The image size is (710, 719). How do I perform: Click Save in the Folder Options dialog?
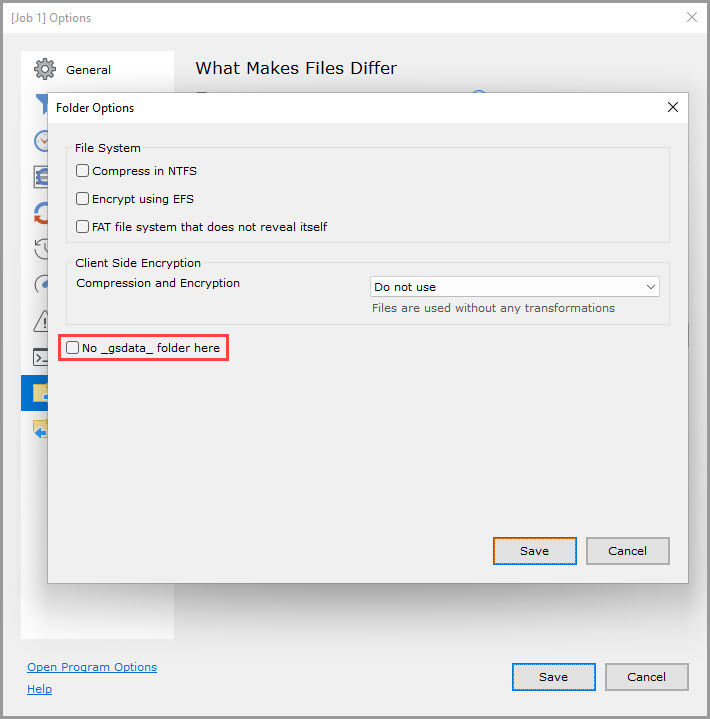tap(534, 551)
